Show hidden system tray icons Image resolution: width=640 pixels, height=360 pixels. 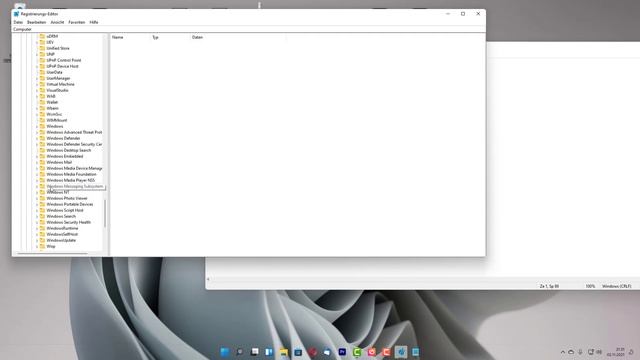[x=563, y=352]
